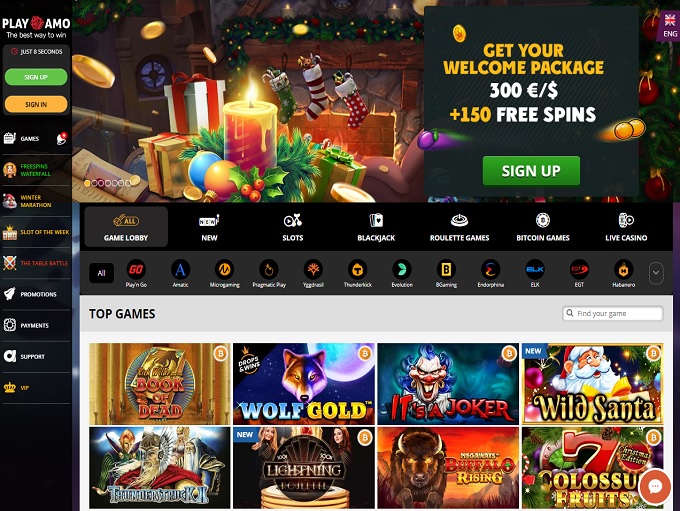
Task: Open the live chat bubble icon
Action: (x=655, y=487)
